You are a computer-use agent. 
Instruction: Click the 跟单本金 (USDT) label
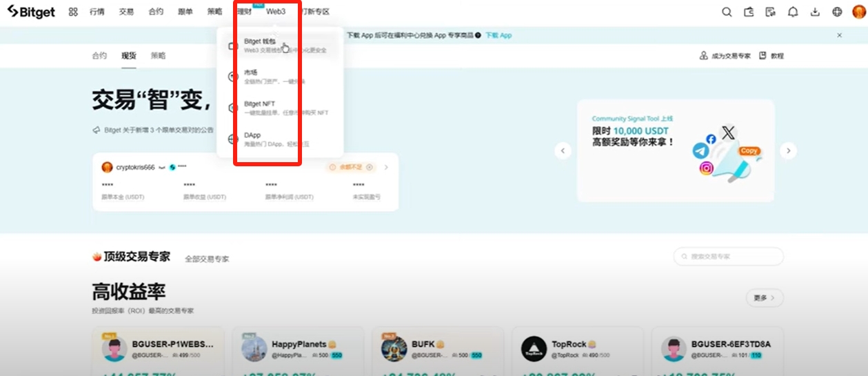123,197
